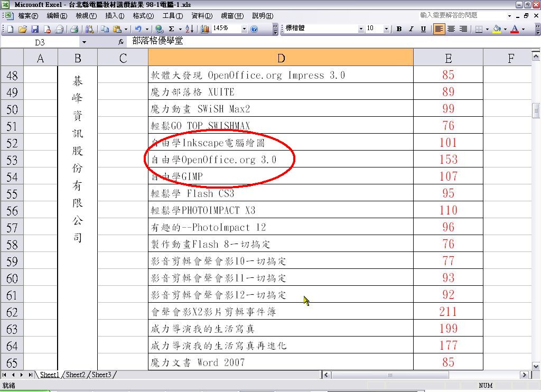The width and height of the screenshot is (541, 392).
Task: Click the Permission document icon
Action: 47,29
